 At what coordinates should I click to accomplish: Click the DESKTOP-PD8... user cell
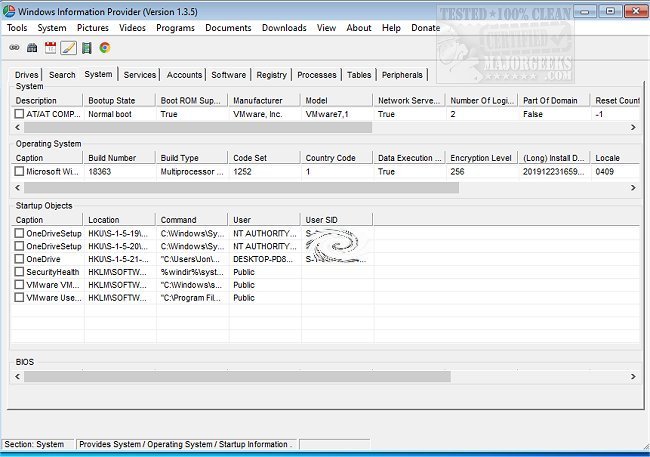[x=264, y=259]
